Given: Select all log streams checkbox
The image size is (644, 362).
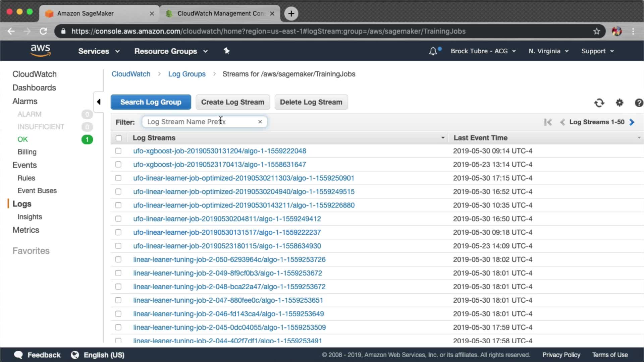Looking at the screenshot, I should point(119,138).
